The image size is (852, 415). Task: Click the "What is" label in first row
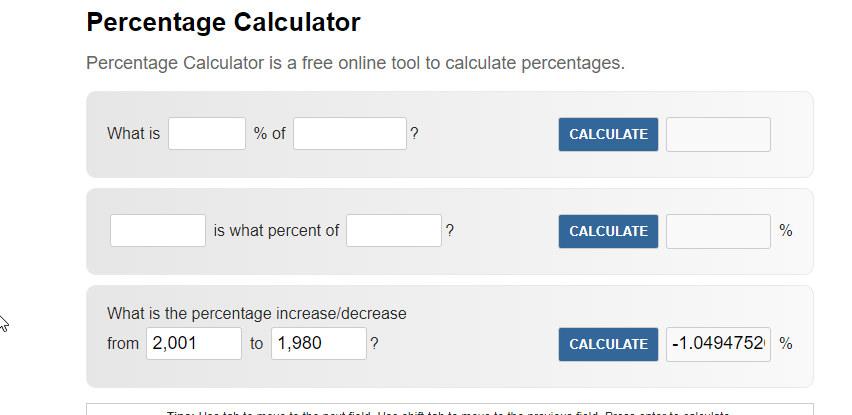pyautogui.click(x=133, y=134)
